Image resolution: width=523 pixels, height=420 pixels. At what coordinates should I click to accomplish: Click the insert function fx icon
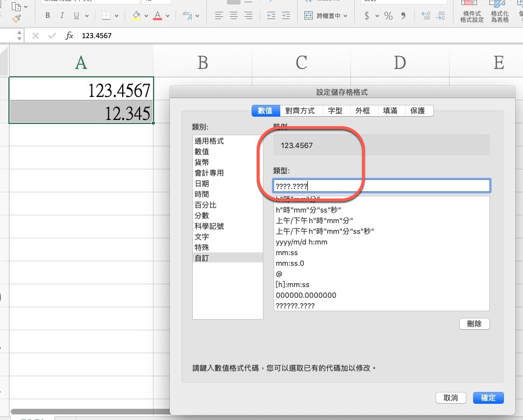point(70,35)
